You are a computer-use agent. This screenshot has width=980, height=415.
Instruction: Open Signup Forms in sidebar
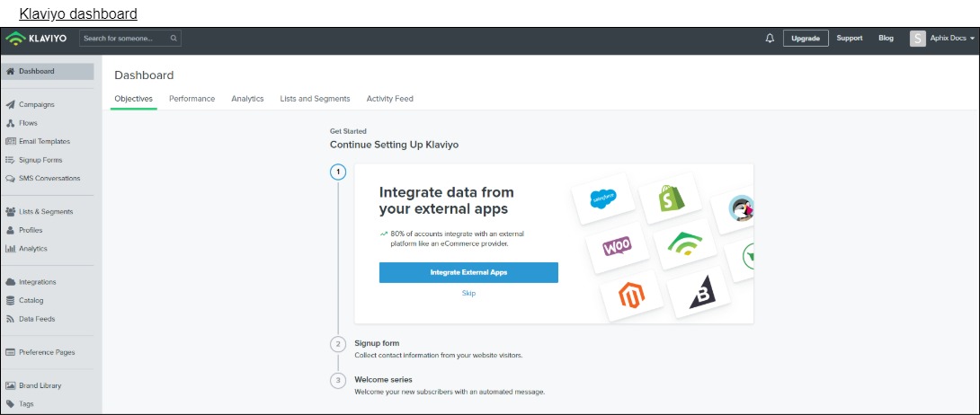[40, 160]
